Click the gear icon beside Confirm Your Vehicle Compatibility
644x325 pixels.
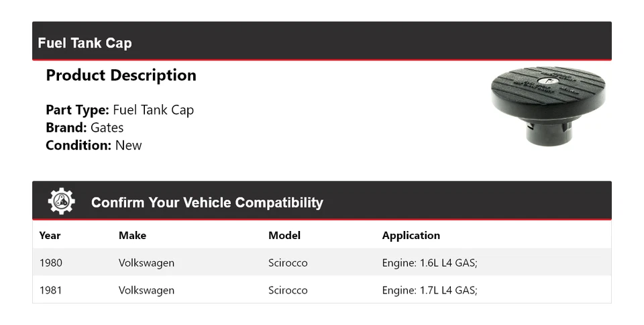click(61, 201)
